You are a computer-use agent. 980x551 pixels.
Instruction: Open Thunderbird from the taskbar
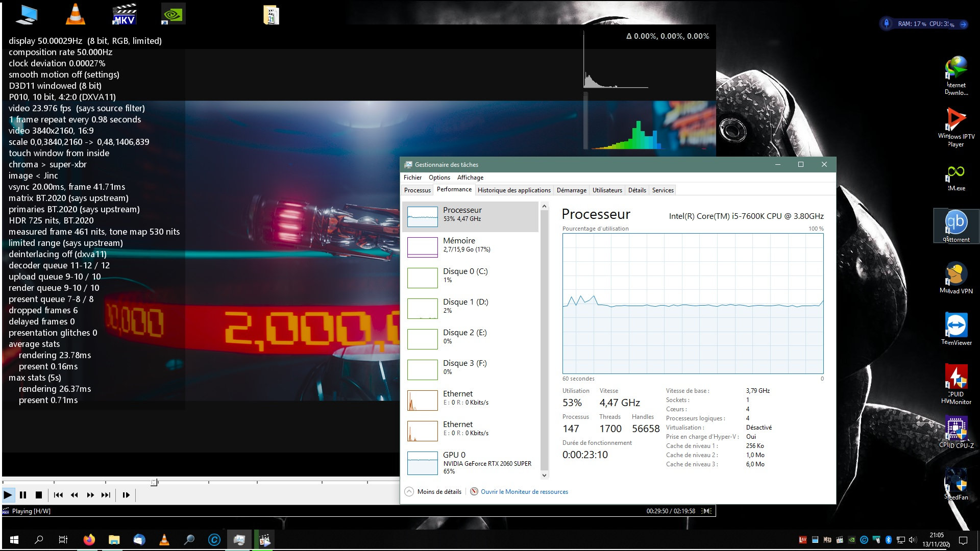(139, 539)
